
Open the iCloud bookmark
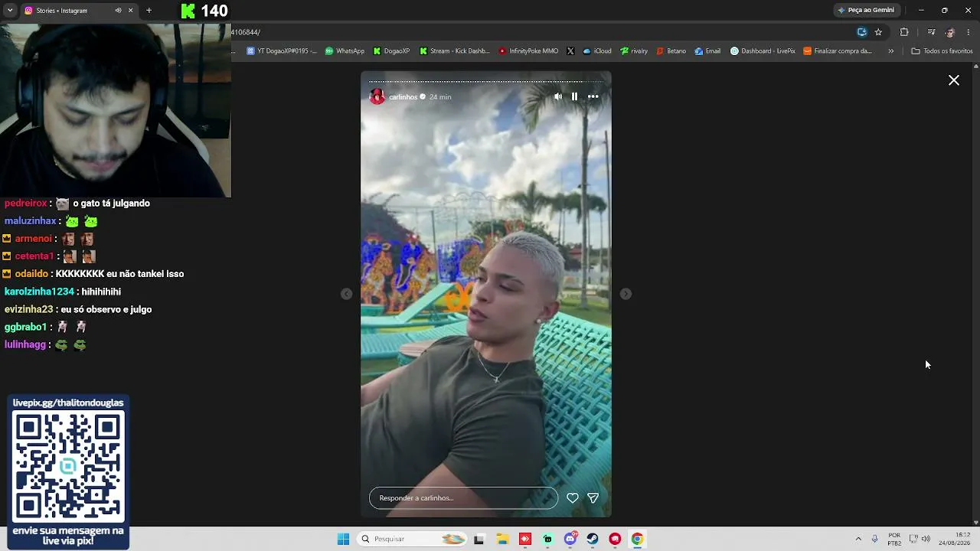(x=597, y=51)
